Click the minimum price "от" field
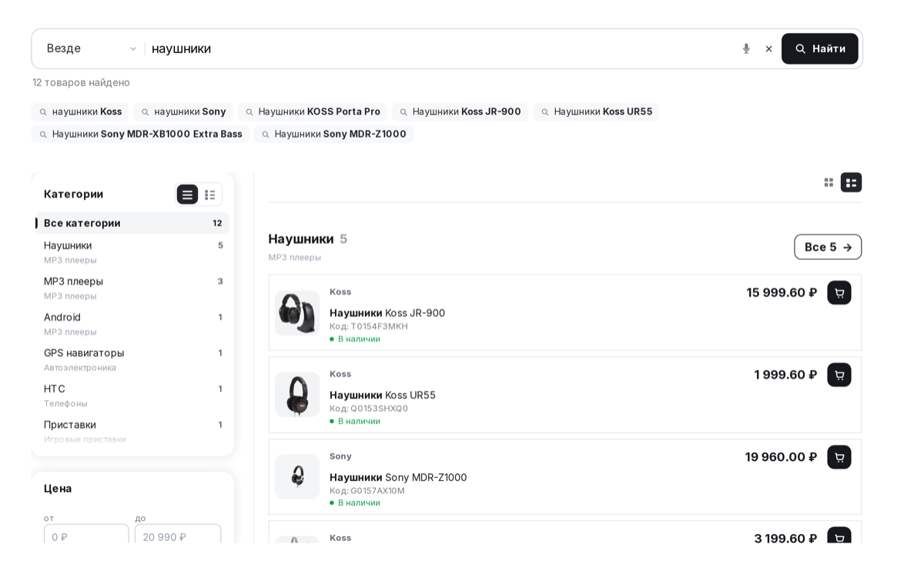 pyautogui.click(x=86, y=536)
